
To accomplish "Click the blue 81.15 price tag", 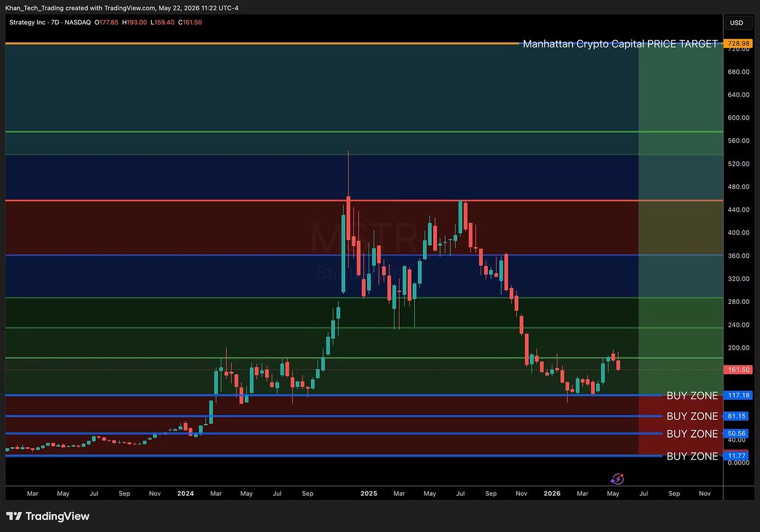I will [x=737, y=416].
